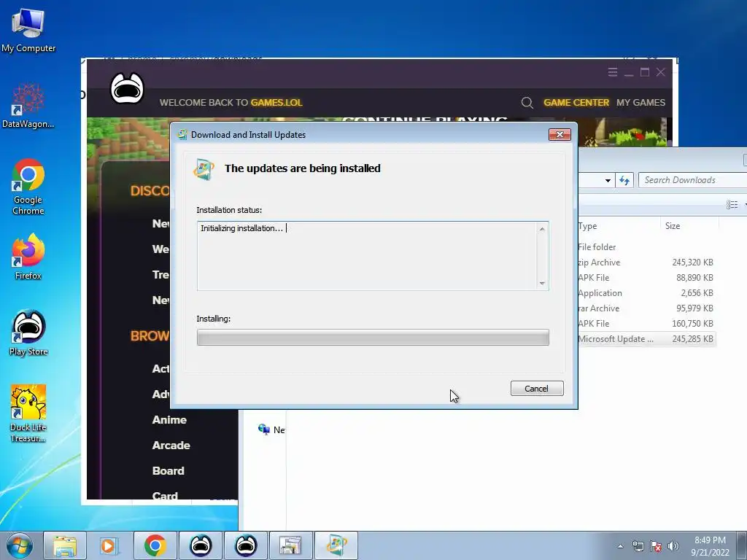Screen dimensions: 747x560
Task: Sort Explorer files by Size column
Action: pos(689,226)
